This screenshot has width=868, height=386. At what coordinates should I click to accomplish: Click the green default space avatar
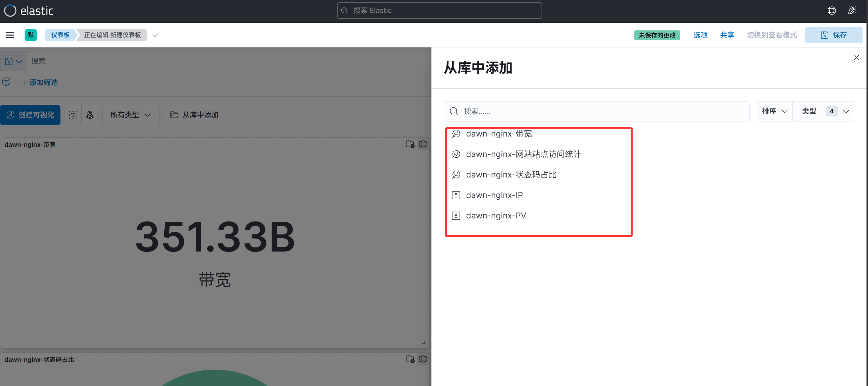click(31, 35)
